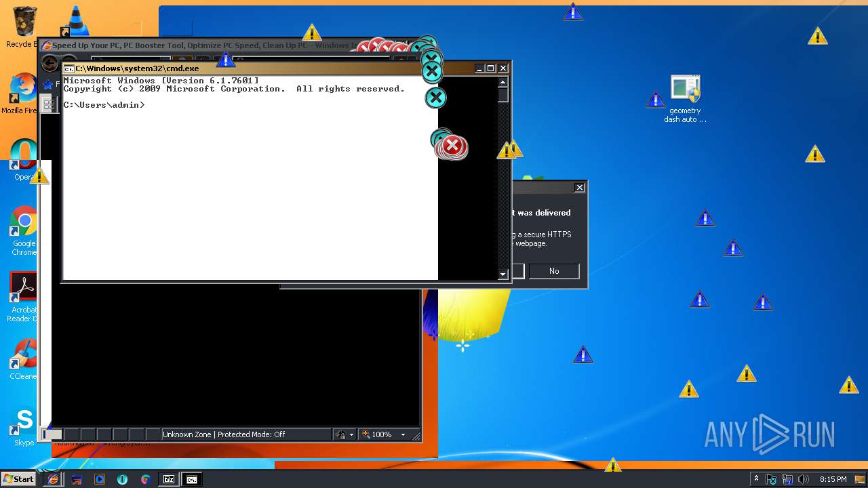Click the 7z taskbar button
Image resolution: width=868 pixels, height=488 pixels.
[x=169, y=479]
